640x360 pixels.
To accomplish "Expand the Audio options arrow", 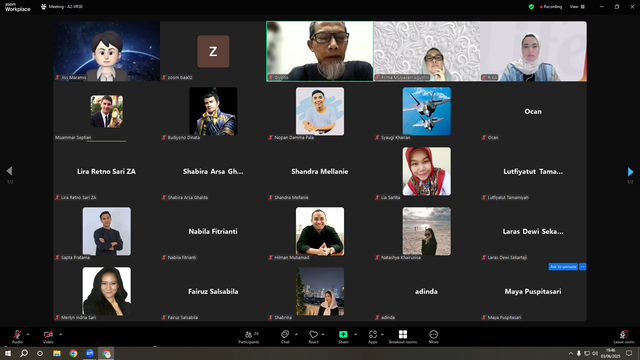I will click(x=28, y=334).
